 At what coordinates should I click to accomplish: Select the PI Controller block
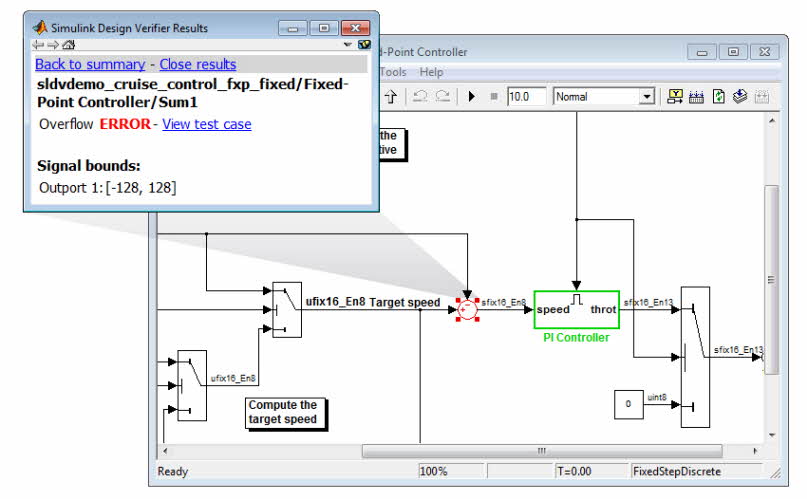(576, 310)
